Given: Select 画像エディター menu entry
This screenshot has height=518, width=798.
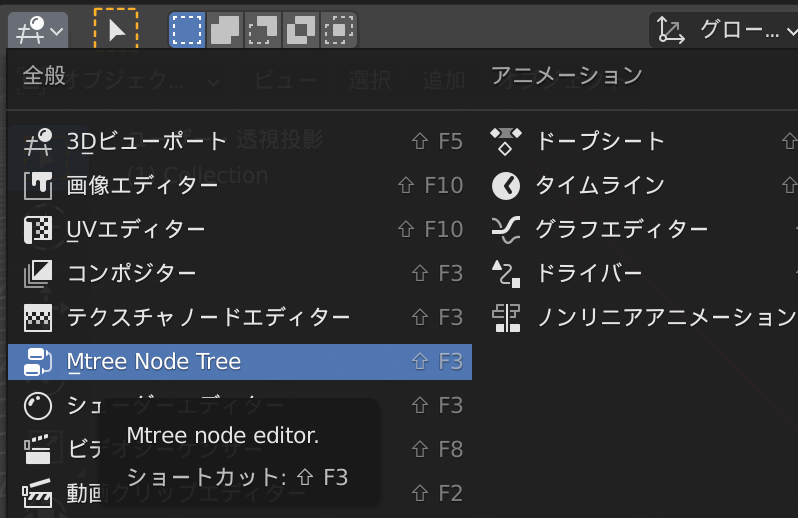Looking at the screenshot, I should pos(240,186).
